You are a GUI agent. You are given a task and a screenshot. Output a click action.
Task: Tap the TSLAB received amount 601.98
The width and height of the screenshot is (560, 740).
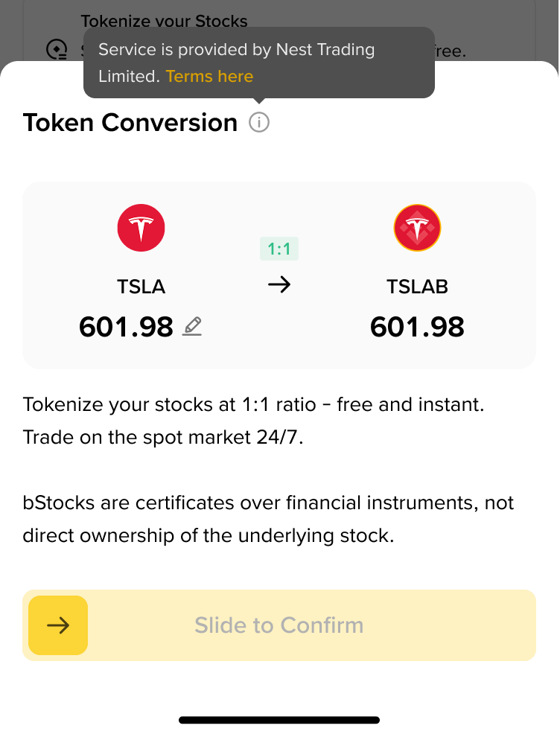click(x=418, y=327)
